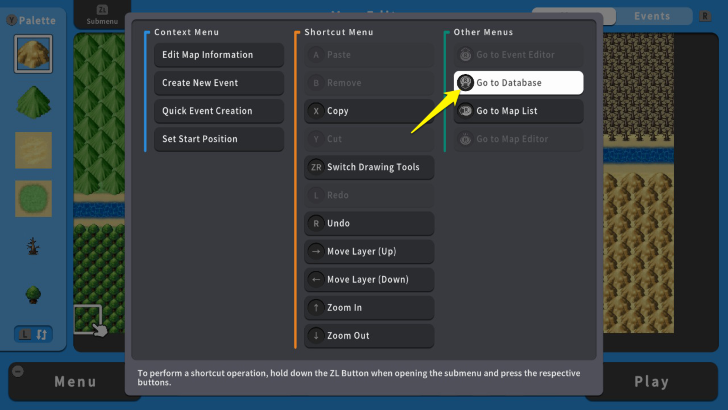Click Zoom In shortcut
728x410 pixels.
click(369, 308)
